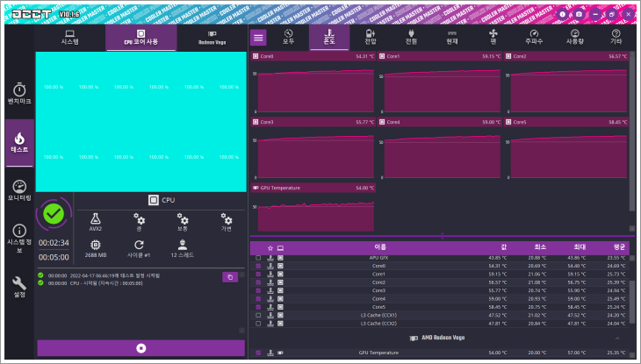Click the panel splitter handle between graphs and table

[442, 236]
